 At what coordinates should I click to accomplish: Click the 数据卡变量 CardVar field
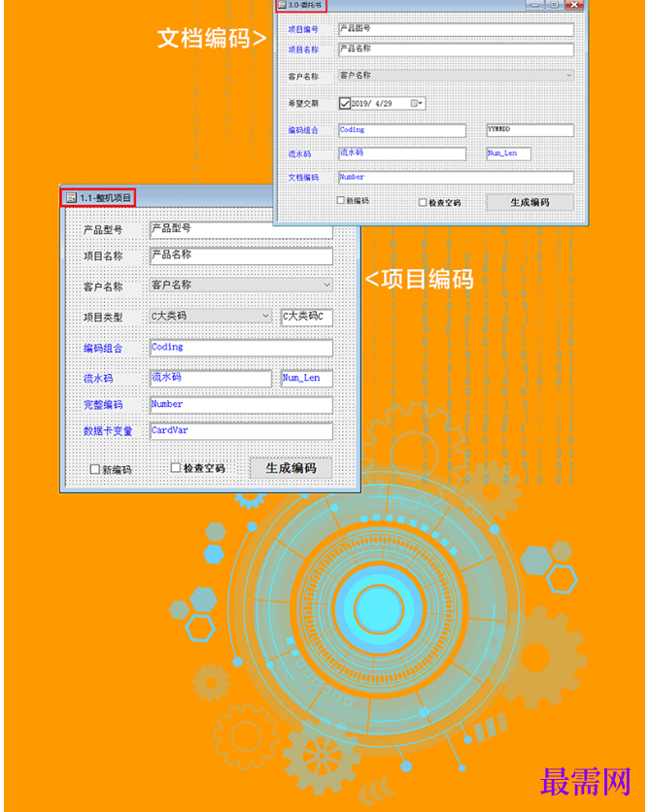pyautogui.click(x=241, y=431)
